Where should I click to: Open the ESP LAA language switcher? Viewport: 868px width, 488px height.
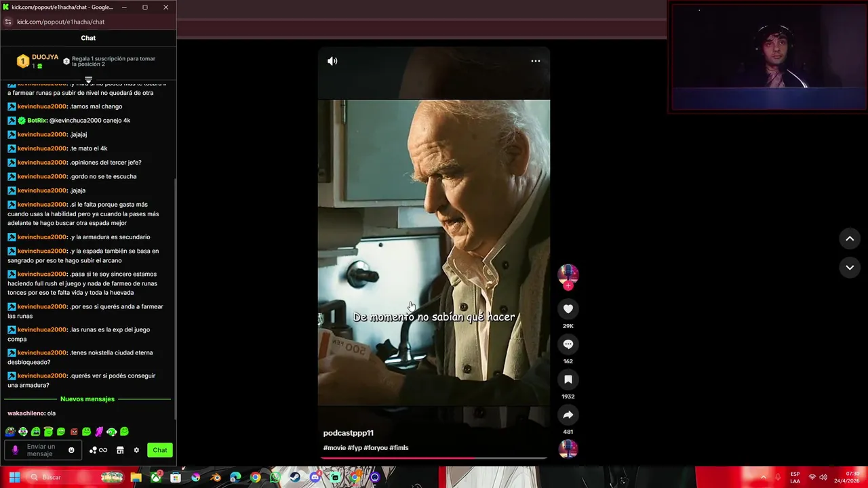pyautogui.click(x=795, y=478)
